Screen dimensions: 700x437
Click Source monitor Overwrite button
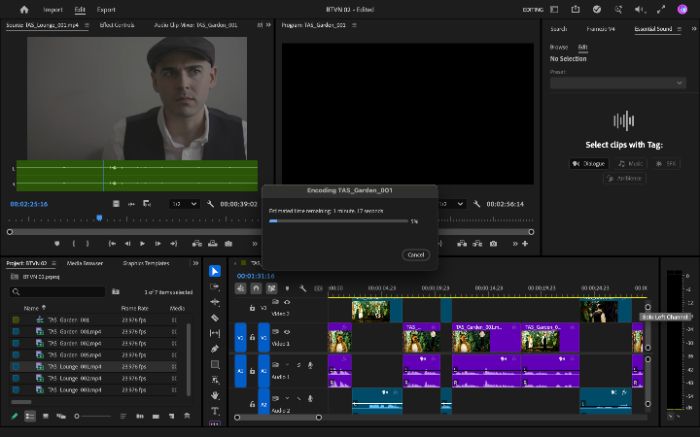coord(212,244)
